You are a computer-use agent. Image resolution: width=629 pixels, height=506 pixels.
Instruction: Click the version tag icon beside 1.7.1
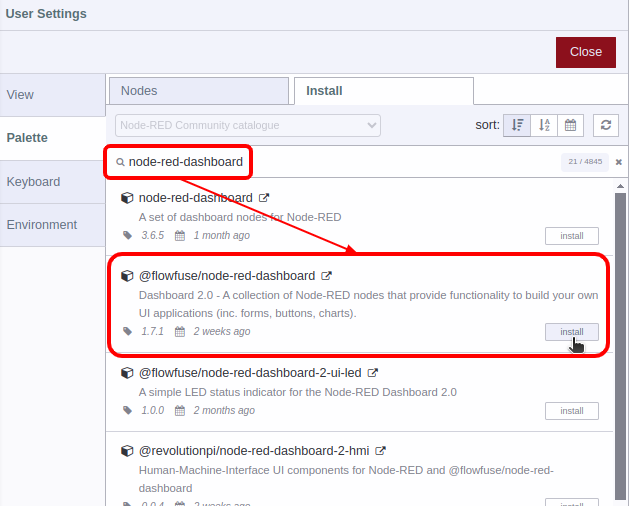pos(127,331)
